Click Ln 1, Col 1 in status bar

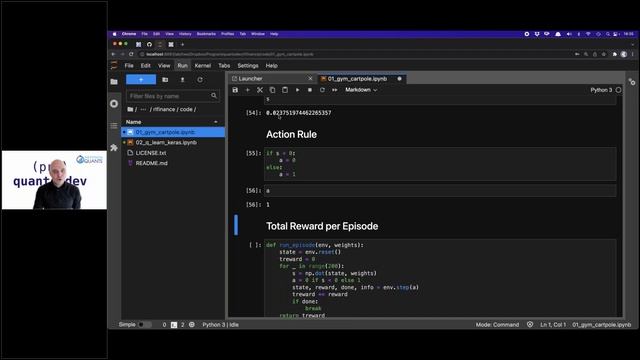553,324
